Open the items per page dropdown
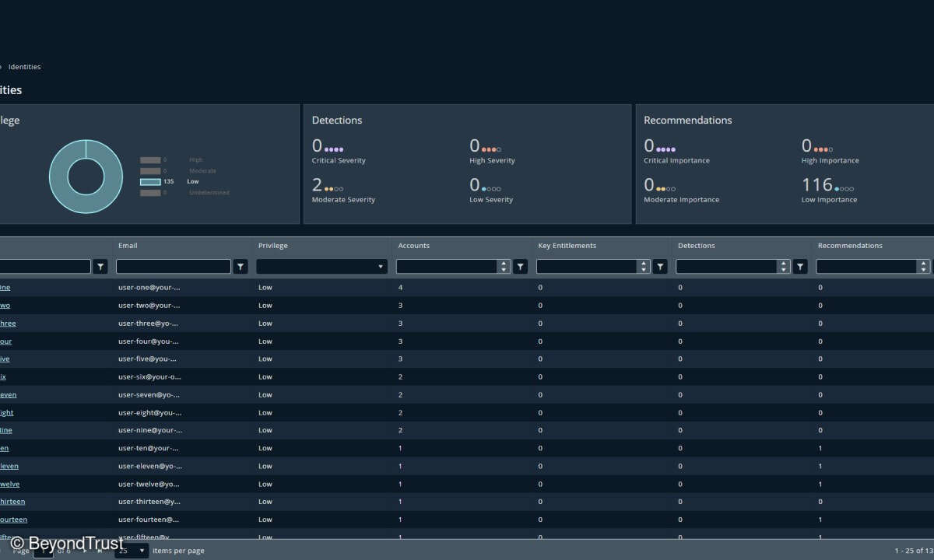Screen dimensions: 934x560 [x=132, y=551]
